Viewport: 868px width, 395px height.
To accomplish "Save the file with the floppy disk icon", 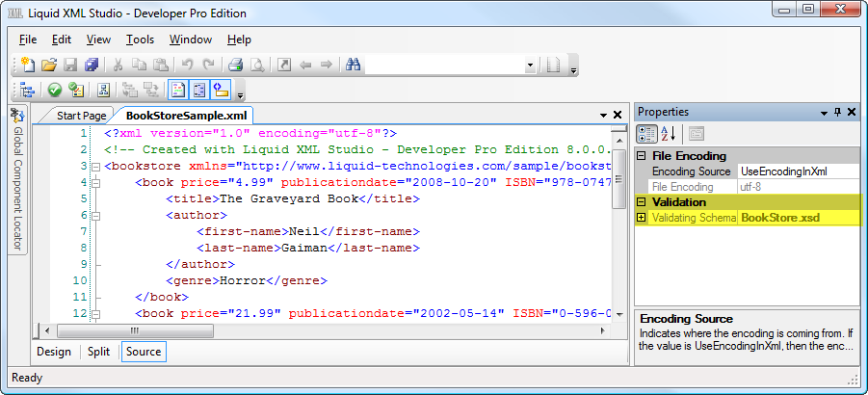I will [x=70, y=66].
